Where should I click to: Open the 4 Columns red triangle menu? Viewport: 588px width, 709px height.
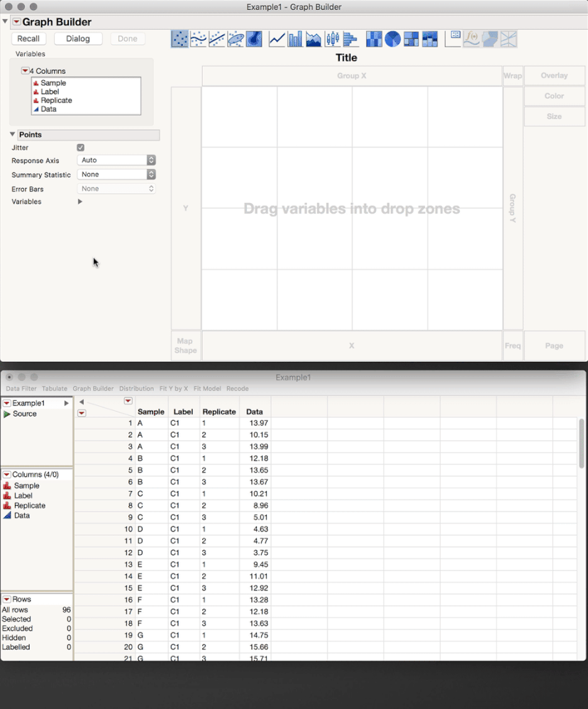click(26, 71)
